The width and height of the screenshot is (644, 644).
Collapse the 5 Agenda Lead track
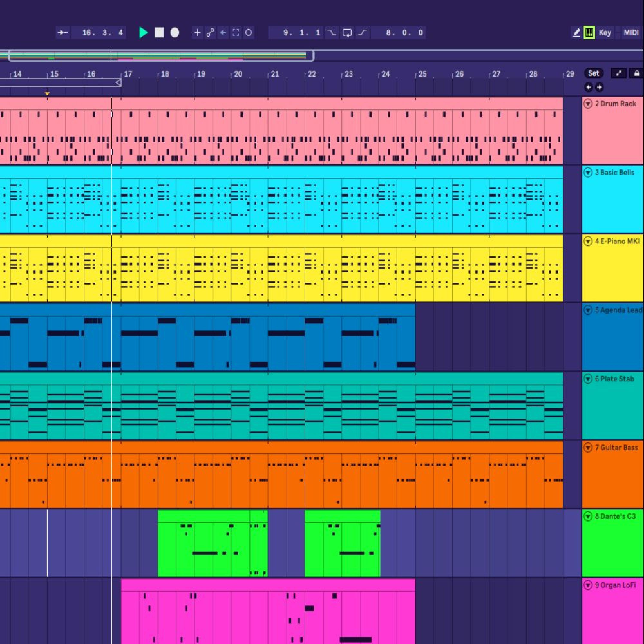(x=588, y=310)
